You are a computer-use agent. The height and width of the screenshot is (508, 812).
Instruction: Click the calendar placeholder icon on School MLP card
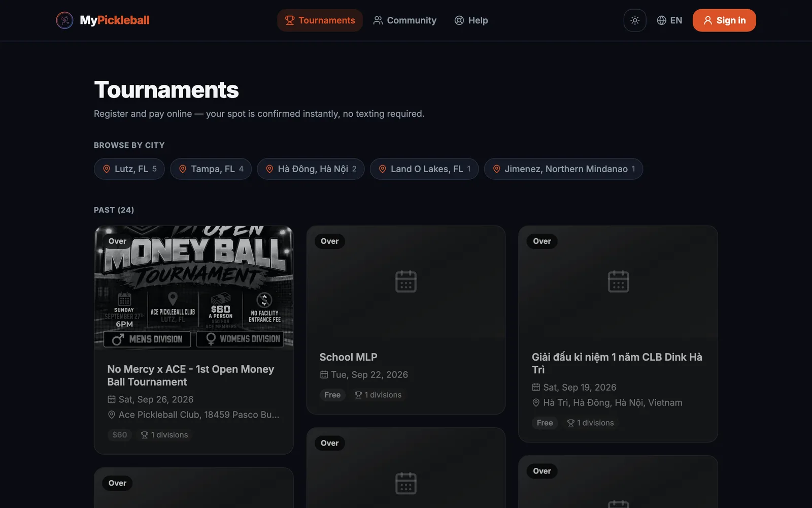406,281
